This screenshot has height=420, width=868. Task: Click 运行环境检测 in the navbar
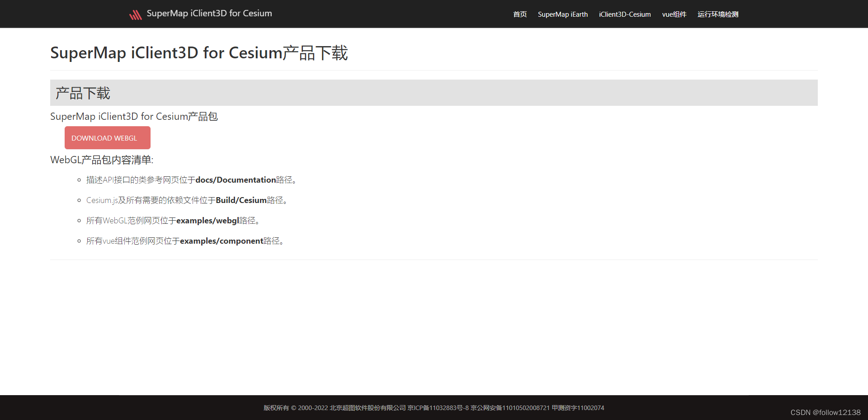coord(717,14)
